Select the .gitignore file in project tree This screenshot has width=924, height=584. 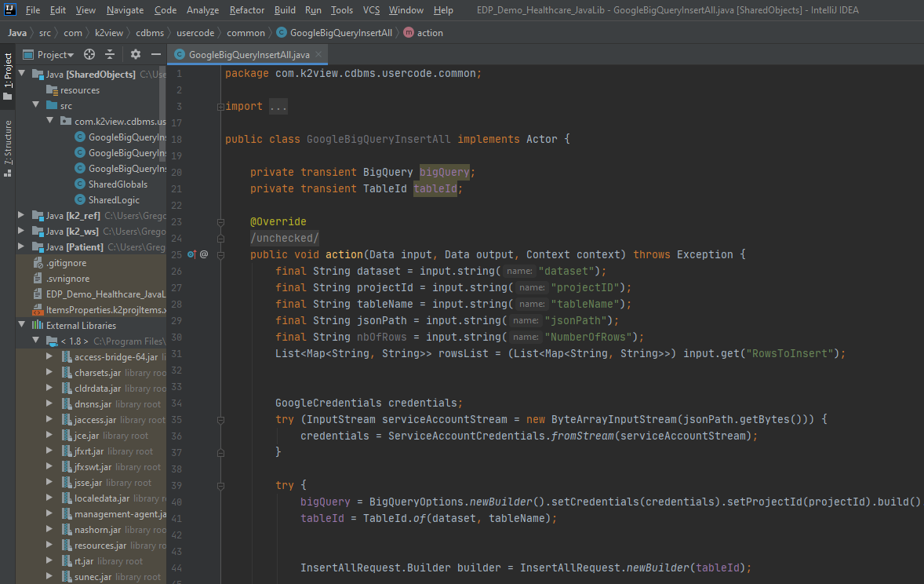click(x=67, y=263)
